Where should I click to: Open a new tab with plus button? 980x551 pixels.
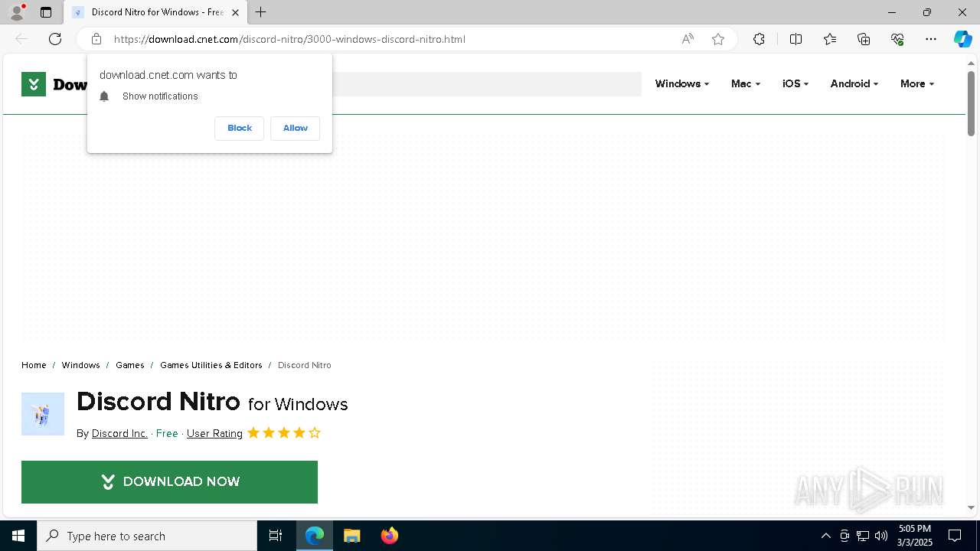click(x=261, y=12)
